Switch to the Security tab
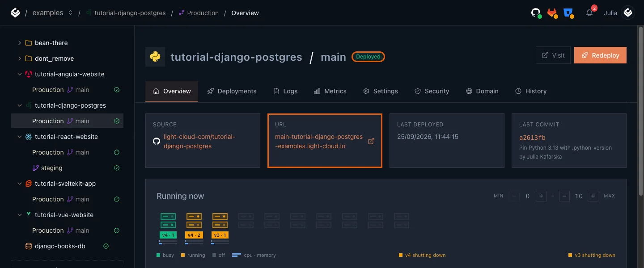644x268 pixels. tap(432, 91)
